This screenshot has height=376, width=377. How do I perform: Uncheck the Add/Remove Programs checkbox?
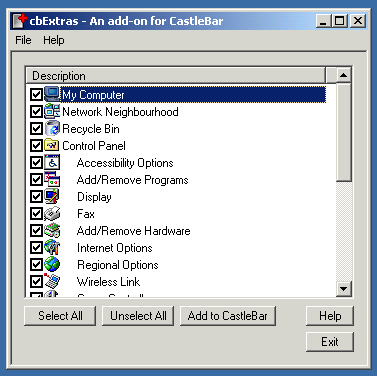[36, 180]
